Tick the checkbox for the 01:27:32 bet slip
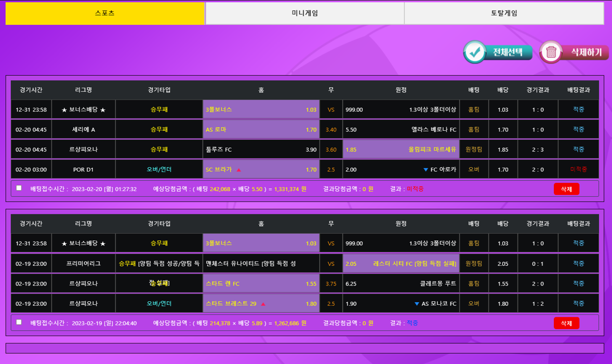Image resolution: width=612 pixels, height=364 pixels. point(19,188)
